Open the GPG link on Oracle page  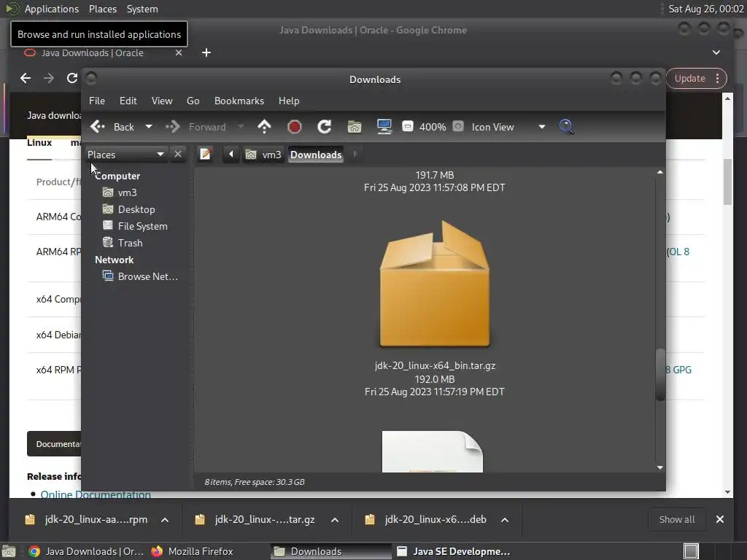point(682,370)
